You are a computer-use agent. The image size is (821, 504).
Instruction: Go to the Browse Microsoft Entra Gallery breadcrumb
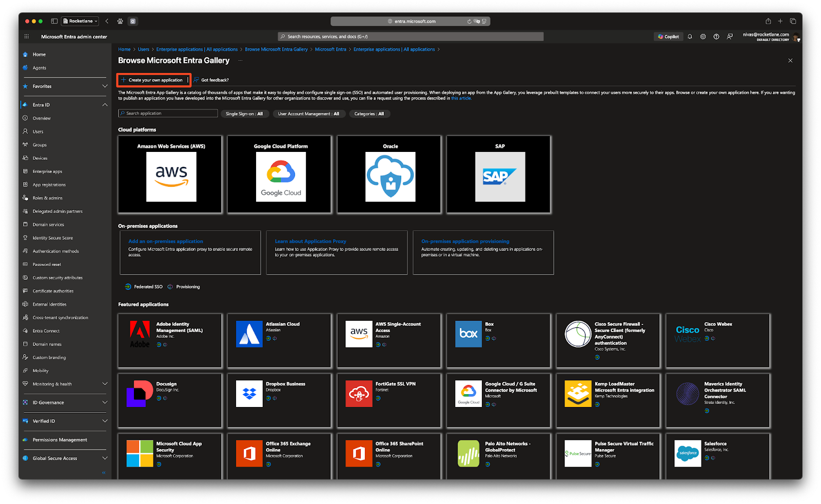click(x=276, y=49)
